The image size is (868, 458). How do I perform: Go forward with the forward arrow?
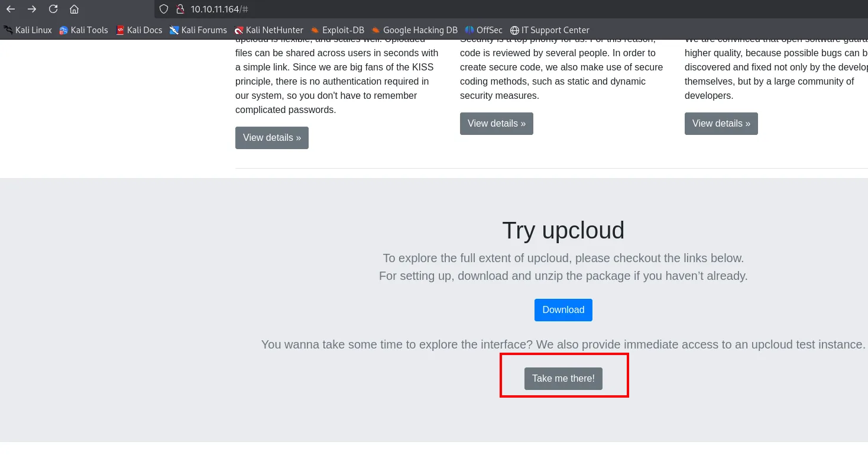coord(32,9)
